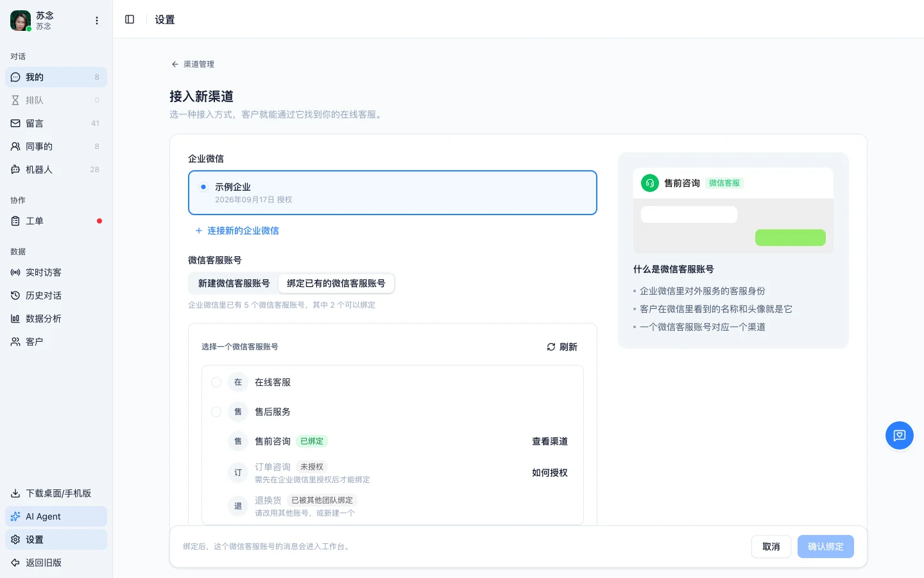Click the green 售前咨询 headset avatar
Image resolution: width=924 pixels, height=578 pixels.
tap(650, 183)
